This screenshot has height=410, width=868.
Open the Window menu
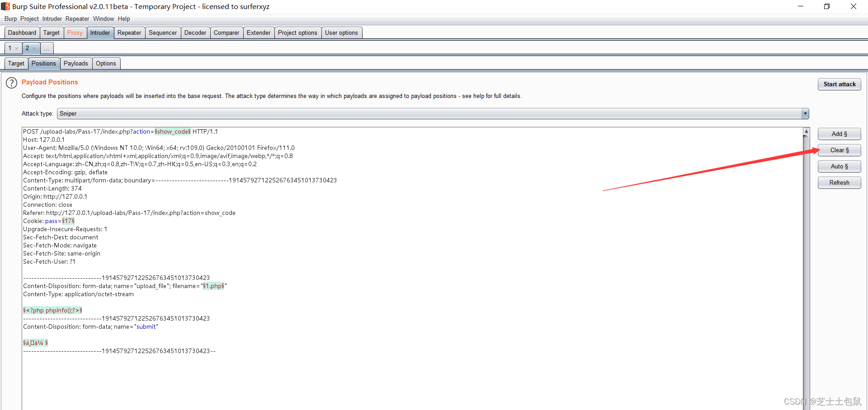tap(104, 19)
